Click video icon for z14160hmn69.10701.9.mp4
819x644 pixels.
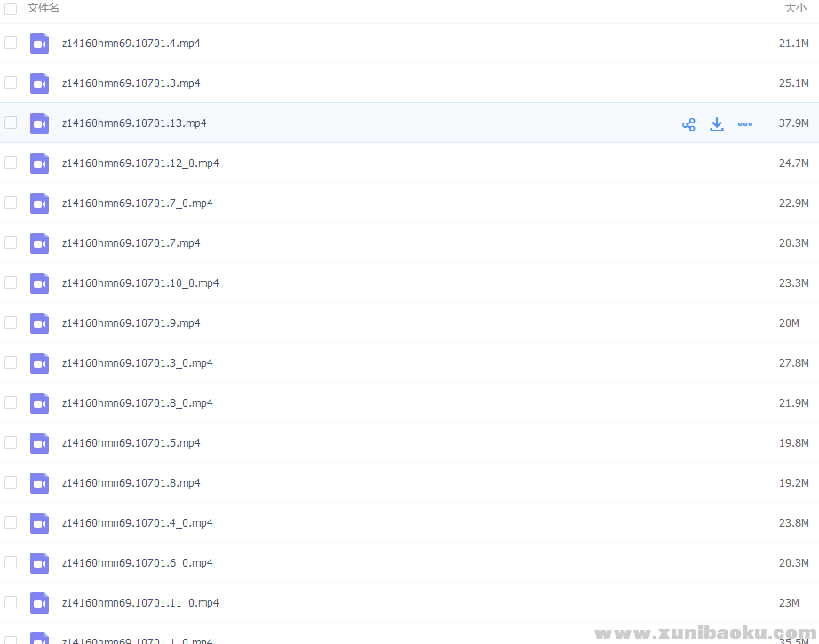39,323
